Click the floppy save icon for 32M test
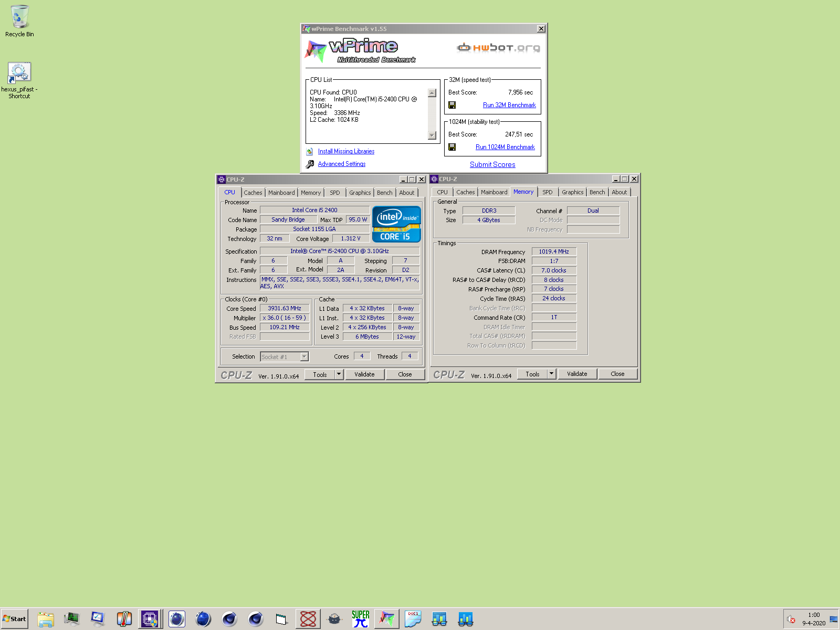The width and height of the screenshot is (840, 630). tap(452, 105)
